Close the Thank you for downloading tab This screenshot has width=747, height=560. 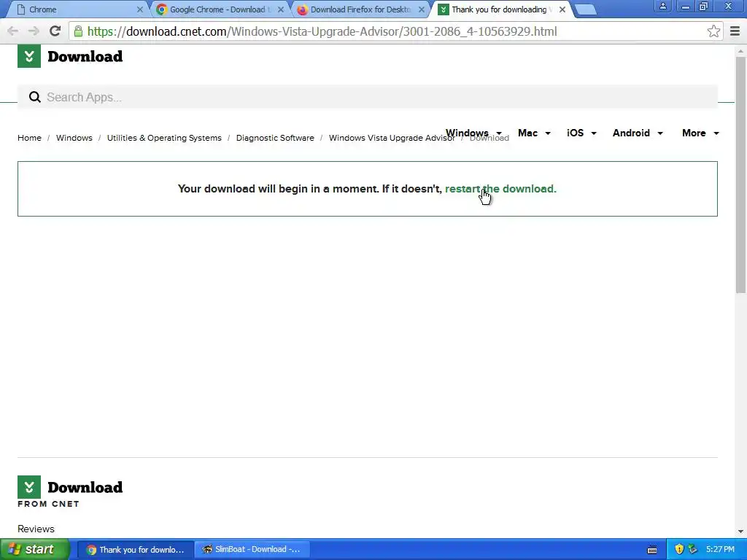[562, 9]
